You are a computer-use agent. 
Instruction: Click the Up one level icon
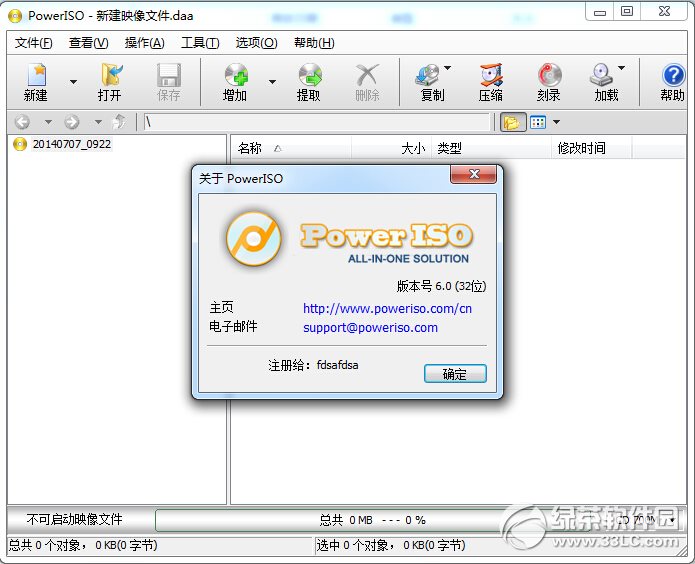coord(119,121)
